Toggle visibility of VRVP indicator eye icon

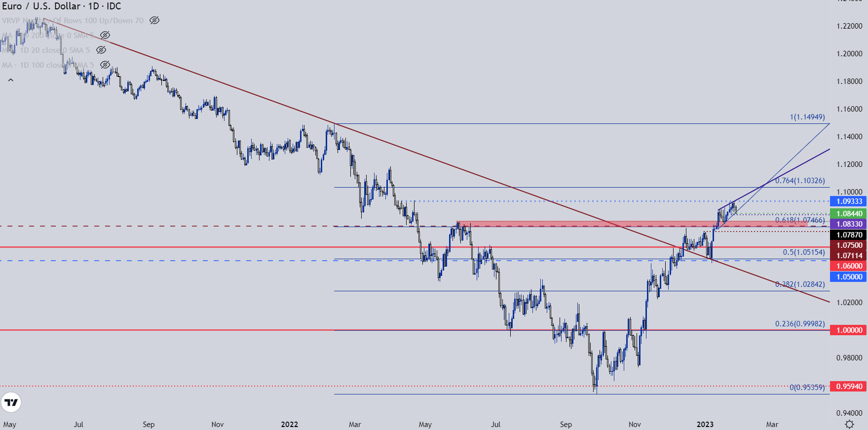pos(154,20)
